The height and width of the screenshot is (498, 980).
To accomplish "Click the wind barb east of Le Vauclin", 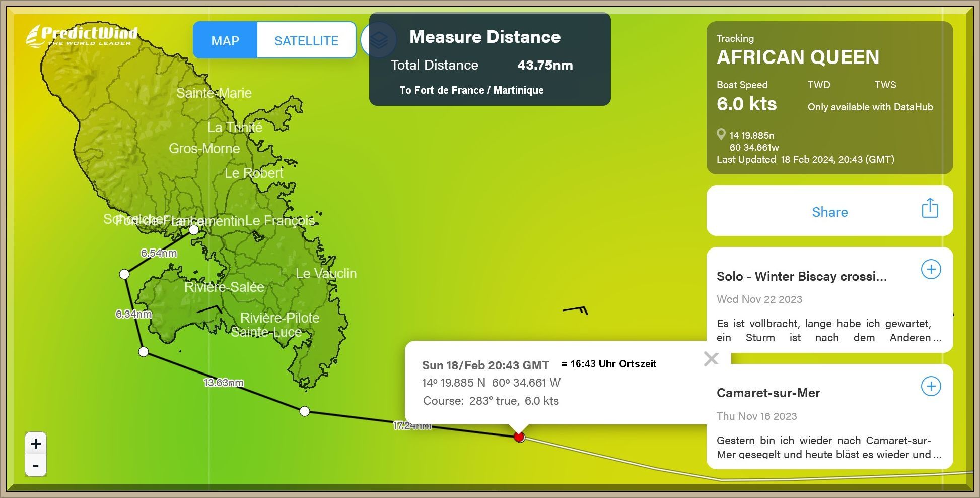I will click(x=576, y=309).
